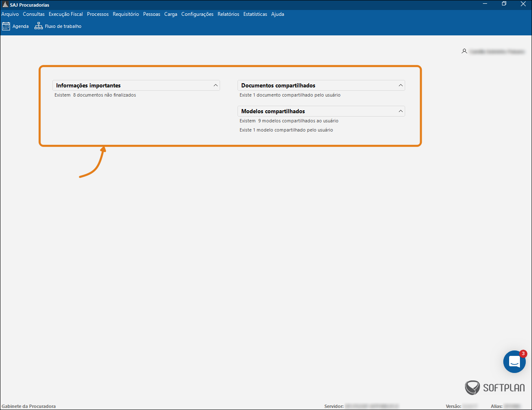Open the Ajuda menu
This screenshot has height=410, width=532.
[x=277, y=14]
